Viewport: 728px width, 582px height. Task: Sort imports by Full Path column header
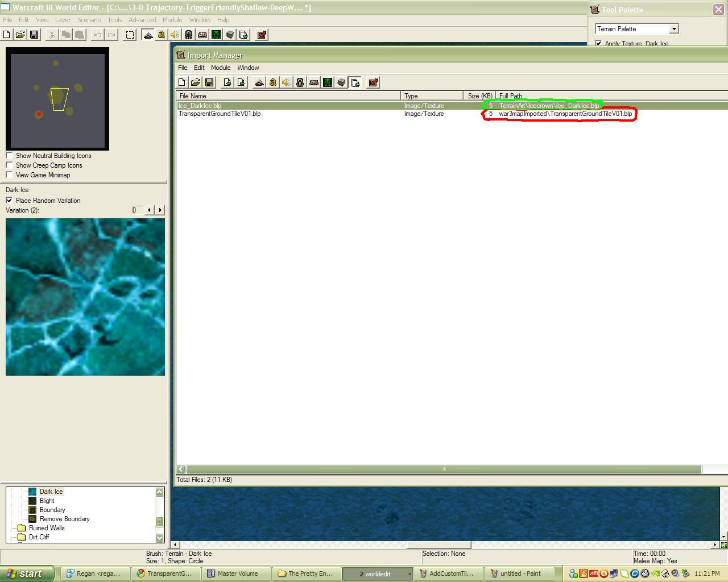[x=611, y=95]
